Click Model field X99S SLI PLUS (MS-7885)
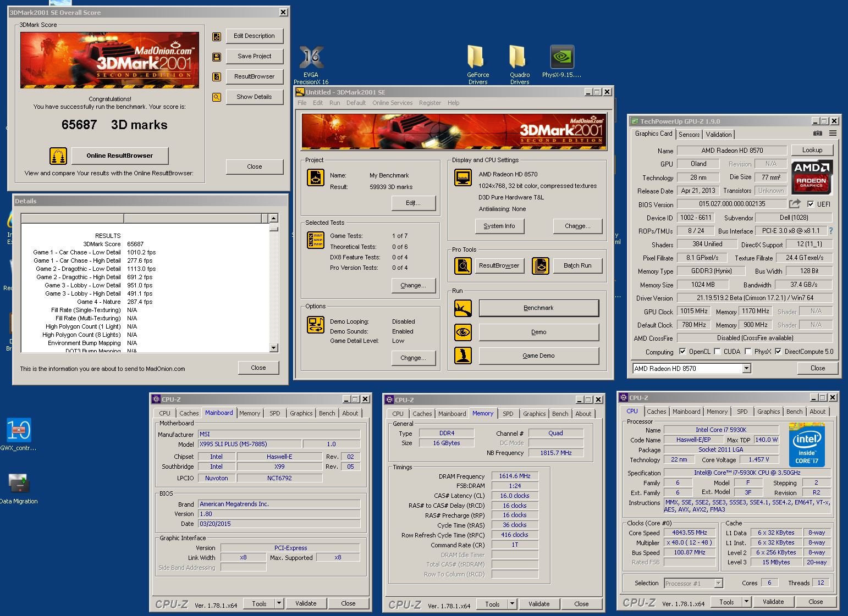Screen dimensions: 848x616 [249, 444]
